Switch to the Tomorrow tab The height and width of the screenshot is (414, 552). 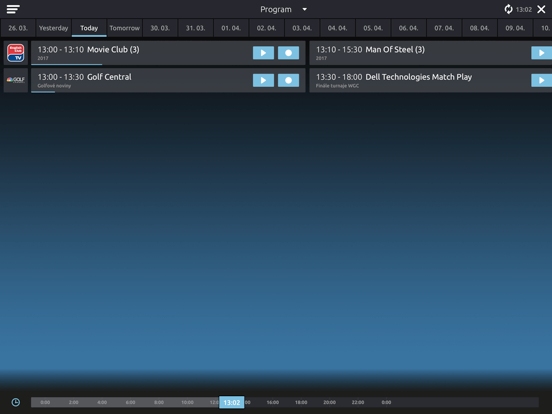[125, 28]
